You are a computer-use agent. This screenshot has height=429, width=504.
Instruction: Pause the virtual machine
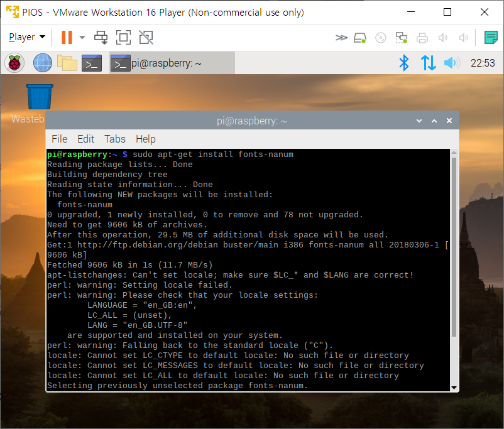(67, 38)
